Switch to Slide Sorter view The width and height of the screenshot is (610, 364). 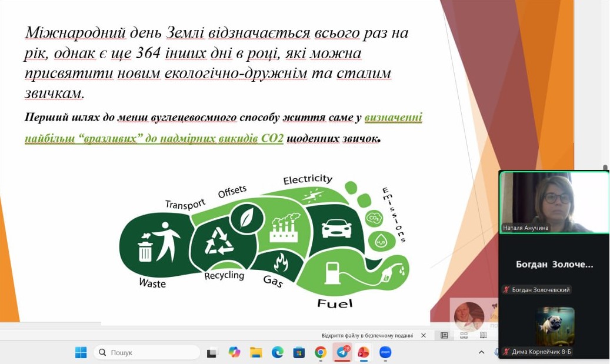coord(464,336)
